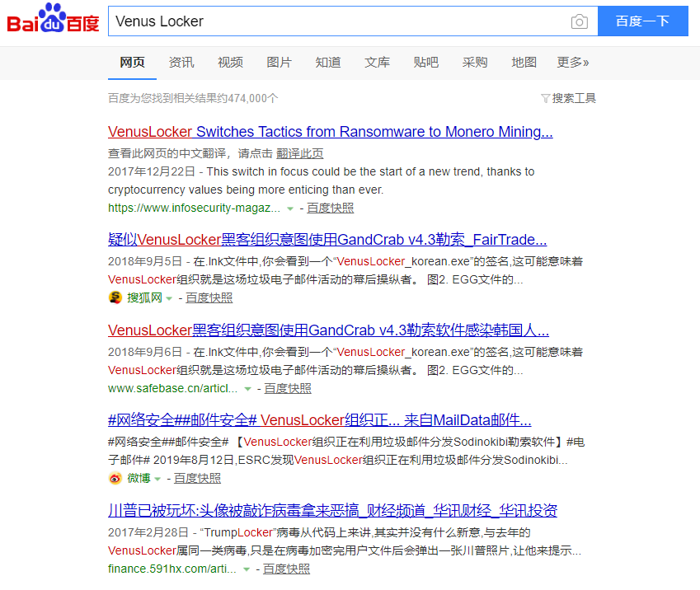Image resolution: width=700 pixels, height=590 pixels.
Task: Expand dropdown arrow beside safebase.cn URL
Action: point(248,389)
